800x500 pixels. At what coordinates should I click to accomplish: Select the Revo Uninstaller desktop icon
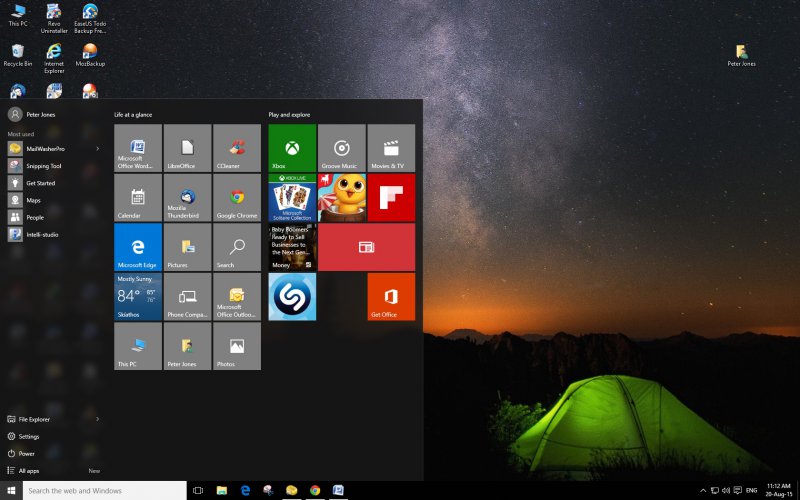tap(54, 18)
